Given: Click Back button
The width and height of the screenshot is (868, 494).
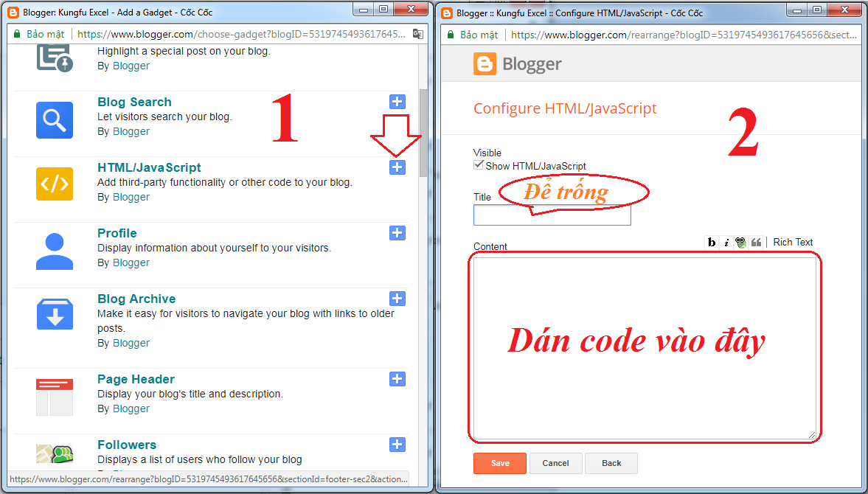Looking at the screenshot, I should [x=611, y=463].
